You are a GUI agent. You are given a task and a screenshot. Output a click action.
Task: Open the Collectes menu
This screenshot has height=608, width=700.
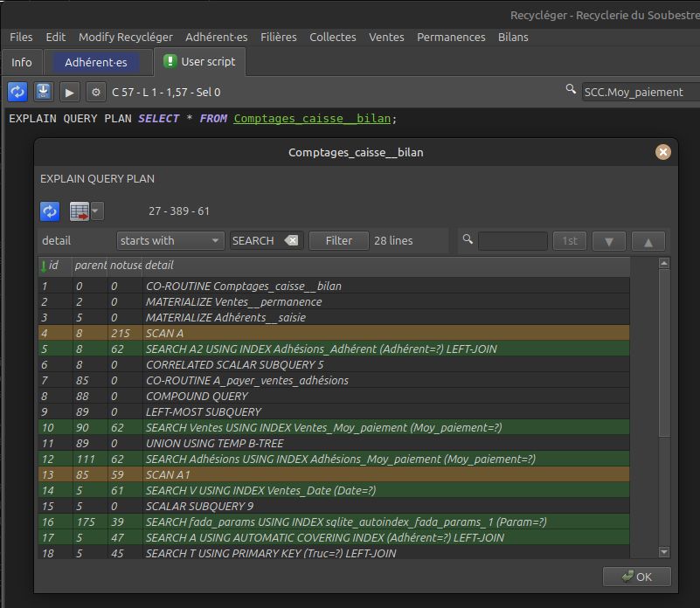[333, 37]
